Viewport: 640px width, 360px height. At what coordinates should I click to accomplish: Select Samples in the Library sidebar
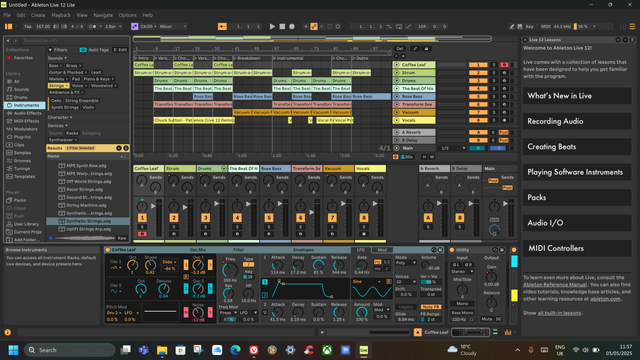coord(22,153)
